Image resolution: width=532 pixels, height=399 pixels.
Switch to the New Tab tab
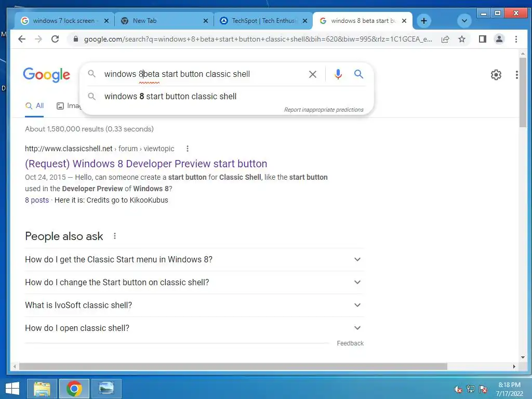click(164, 21)
